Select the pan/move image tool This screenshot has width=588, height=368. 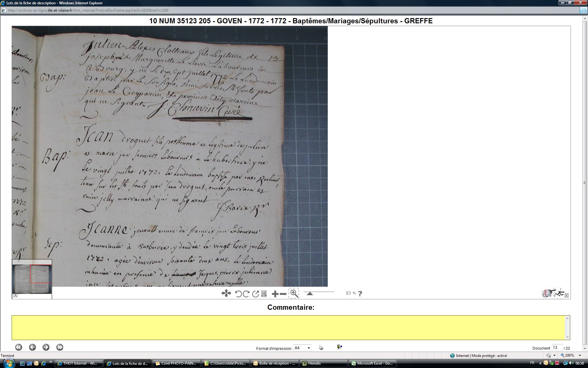point(226,293)
